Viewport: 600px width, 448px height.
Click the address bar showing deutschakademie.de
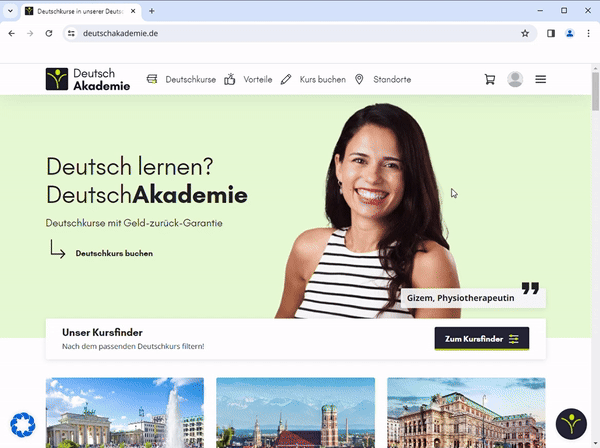click(x=298, y=33)
